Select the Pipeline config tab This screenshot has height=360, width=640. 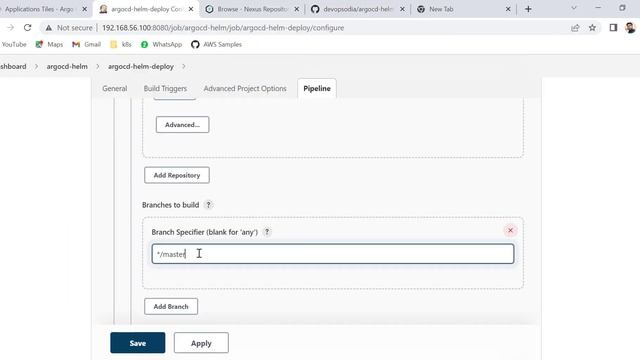(317, 89)
